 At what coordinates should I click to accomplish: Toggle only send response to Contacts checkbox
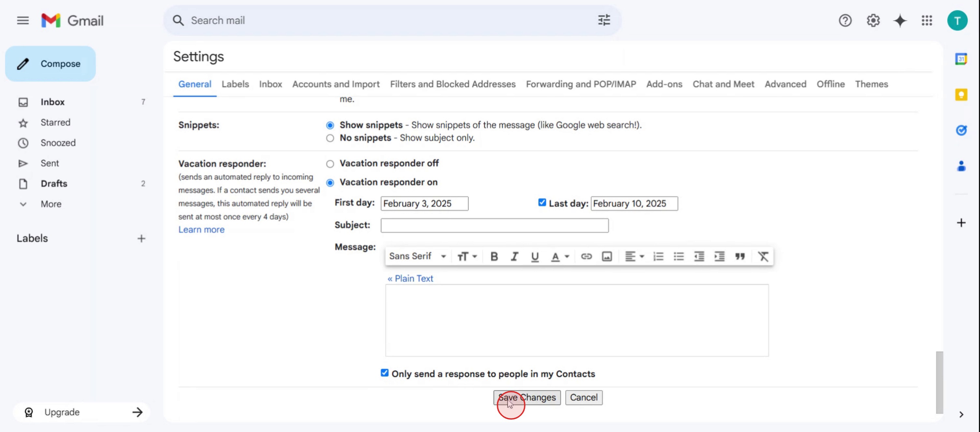click(x=384, y=373)
